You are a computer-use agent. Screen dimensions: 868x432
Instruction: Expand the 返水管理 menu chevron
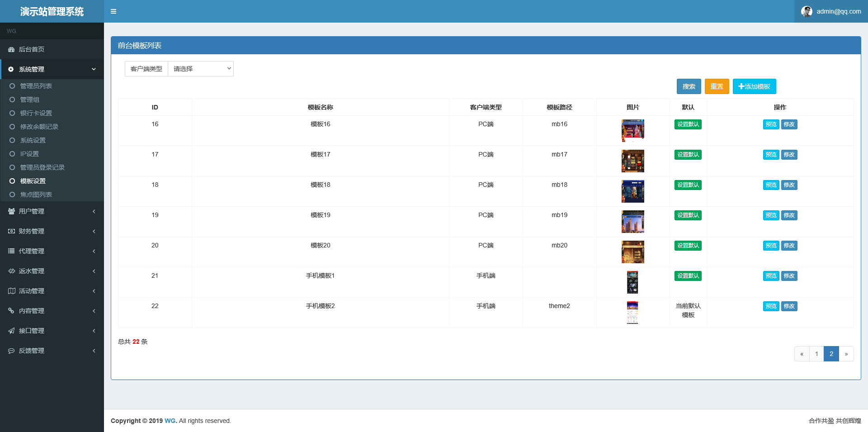click(x=94, y=271)
